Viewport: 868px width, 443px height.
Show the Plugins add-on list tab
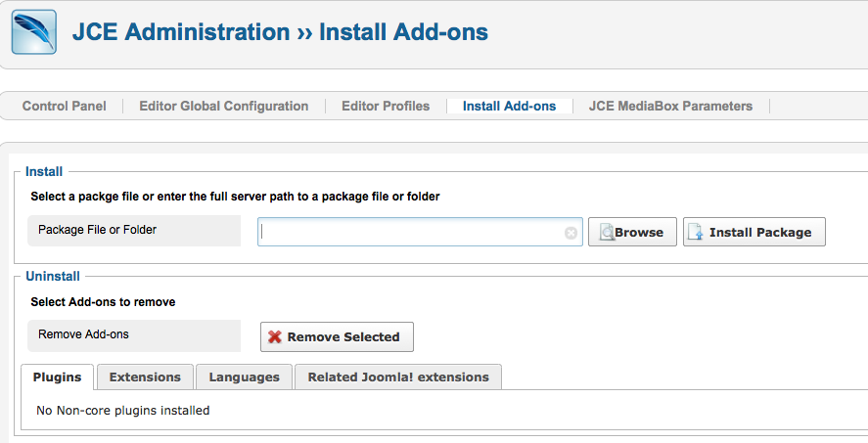57,377
